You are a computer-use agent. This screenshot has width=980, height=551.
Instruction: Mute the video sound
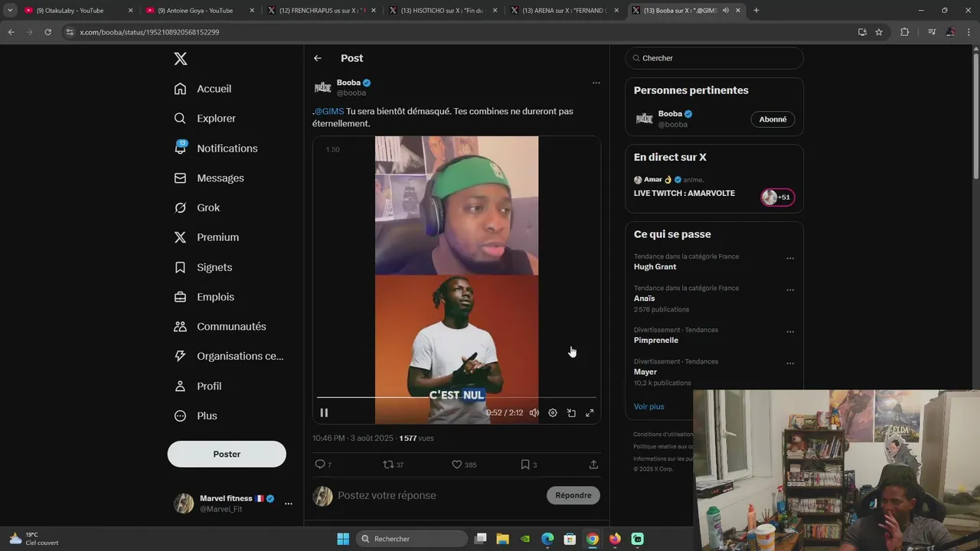tap(534, 412)
